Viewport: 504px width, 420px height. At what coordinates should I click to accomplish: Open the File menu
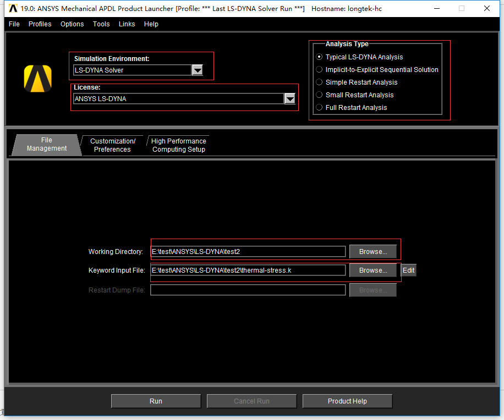pos(13,24)
